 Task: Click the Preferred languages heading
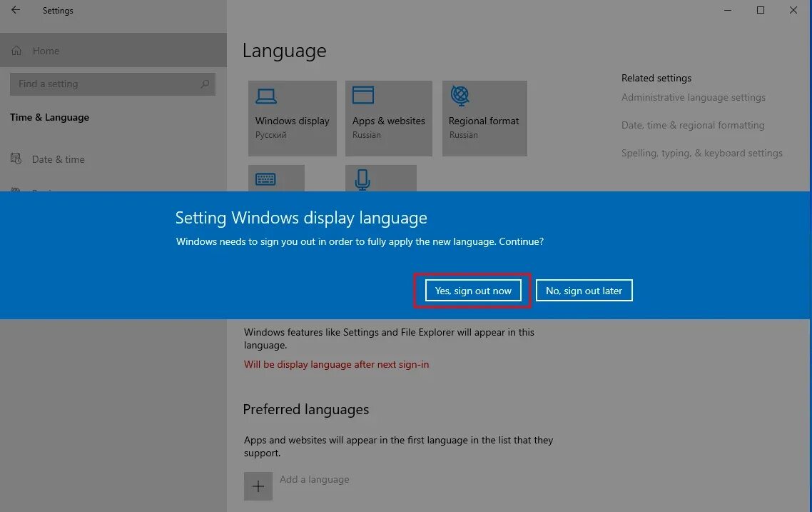[x=305, y=409]
